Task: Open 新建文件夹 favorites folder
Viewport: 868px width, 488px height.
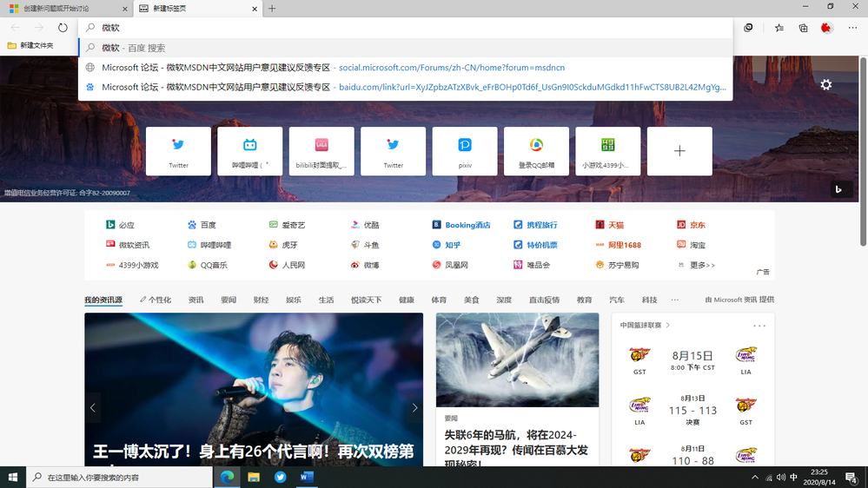Action: pos(30,45)
